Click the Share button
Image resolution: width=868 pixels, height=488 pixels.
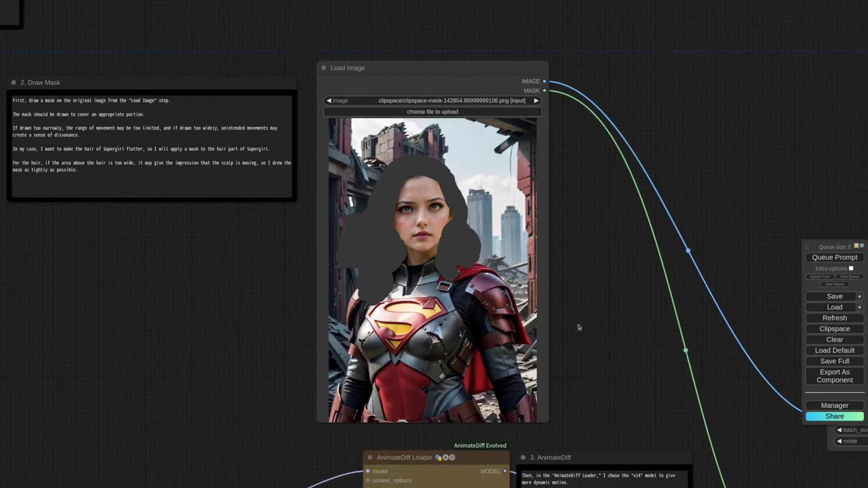pos(835,417)
